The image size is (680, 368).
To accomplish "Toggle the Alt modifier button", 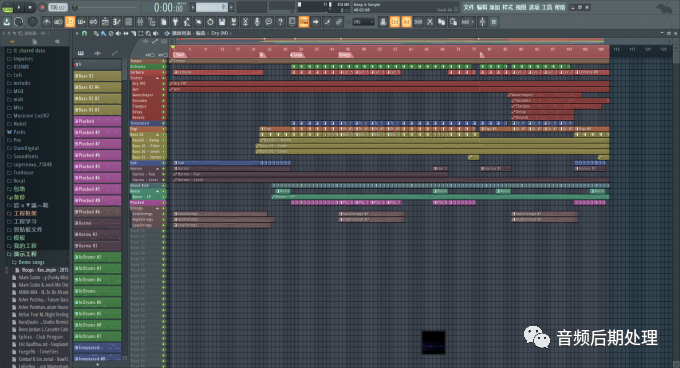I will point(406,22).
